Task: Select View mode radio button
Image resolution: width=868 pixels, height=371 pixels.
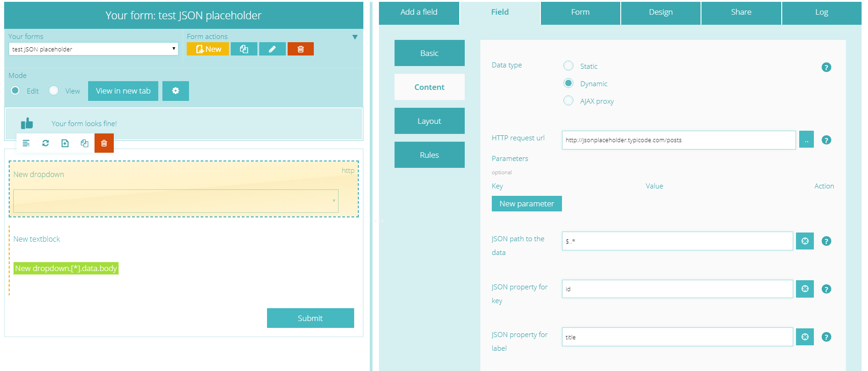Action: click(54, 90)
